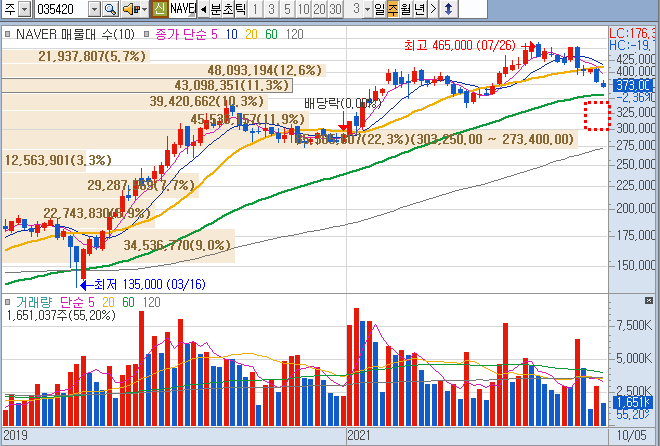Image resolution: width=660 pixels, height=446 pixels.
Task: Click the 종가 단순 legend text
Action: click(181, 34)
